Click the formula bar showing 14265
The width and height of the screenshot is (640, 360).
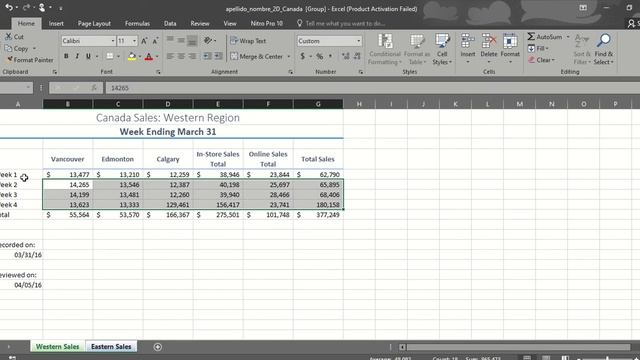tap(372, 88)
